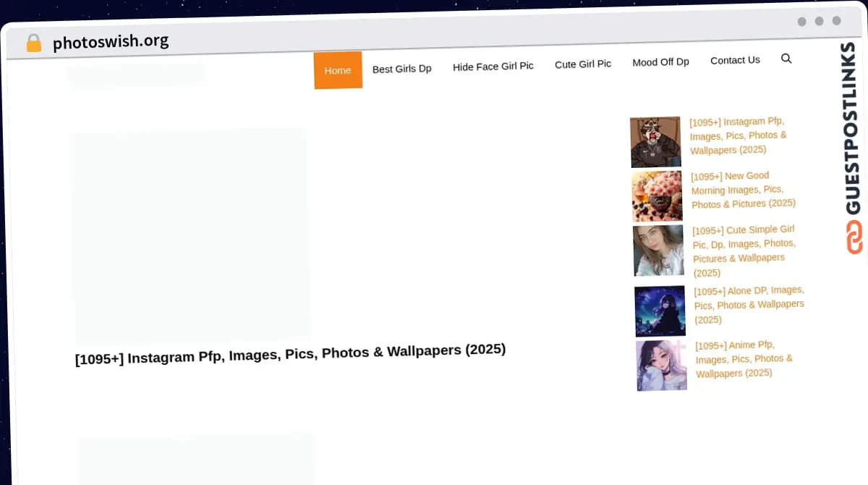This screenshot has height=485, width=868.
Task: Select the Home menu item
Action: pyautogui.click(x=338, y=70)
